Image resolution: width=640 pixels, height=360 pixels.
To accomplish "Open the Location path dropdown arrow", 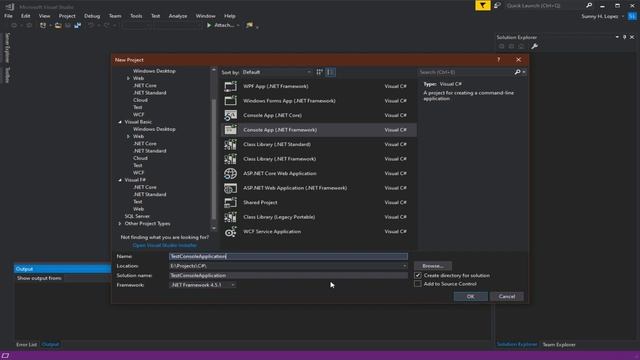I will point(404,266).
